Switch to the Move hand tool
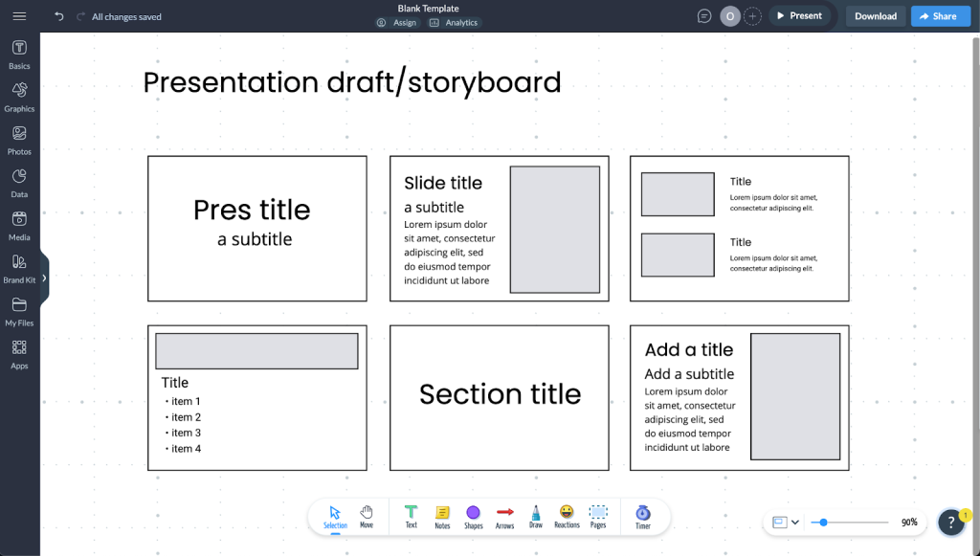The width and height of the screenshot is (980, 556). [367, 517]
